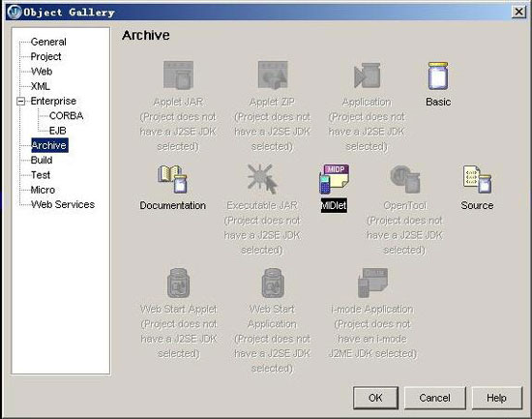
Task: Click the Executable JAR label text
Action: point(262,205)
